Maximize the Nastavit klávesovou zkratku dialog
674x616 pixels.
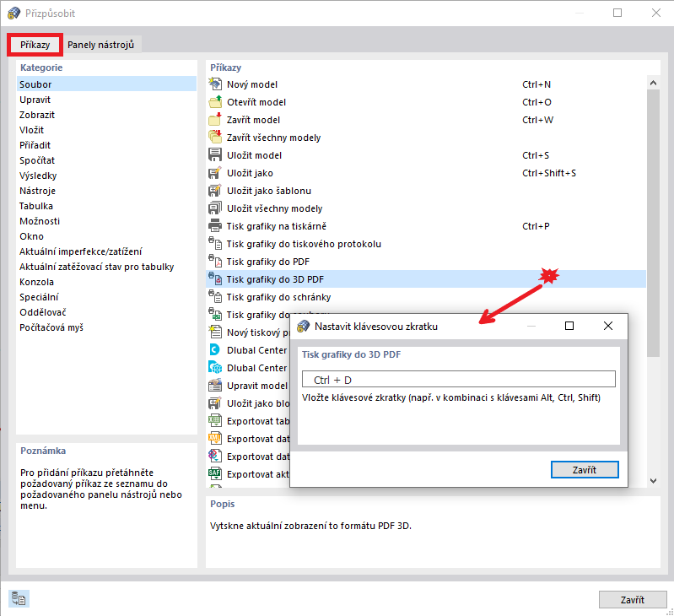click(569, 326)
